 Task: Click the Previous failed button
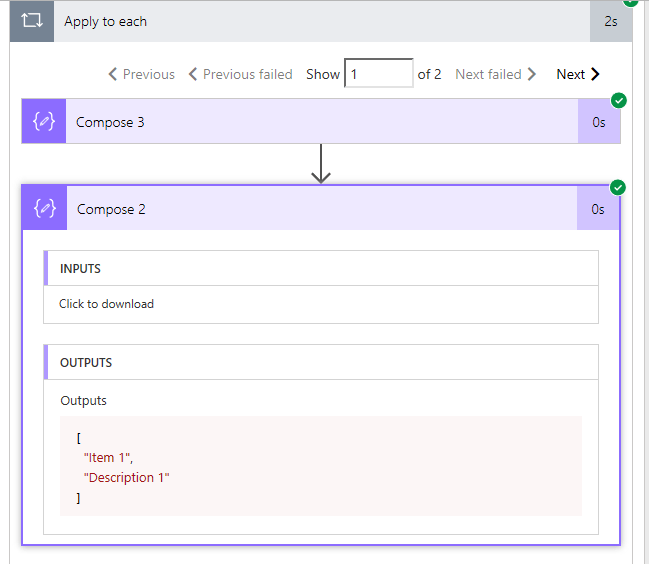240,74
